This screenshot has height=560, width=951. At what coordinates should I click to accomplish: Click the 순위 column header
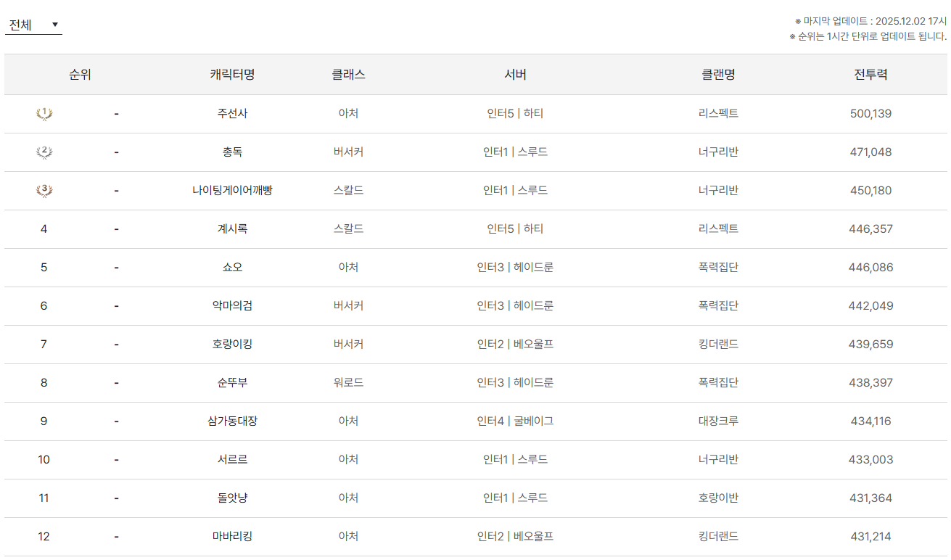click(x=81, y=75)
